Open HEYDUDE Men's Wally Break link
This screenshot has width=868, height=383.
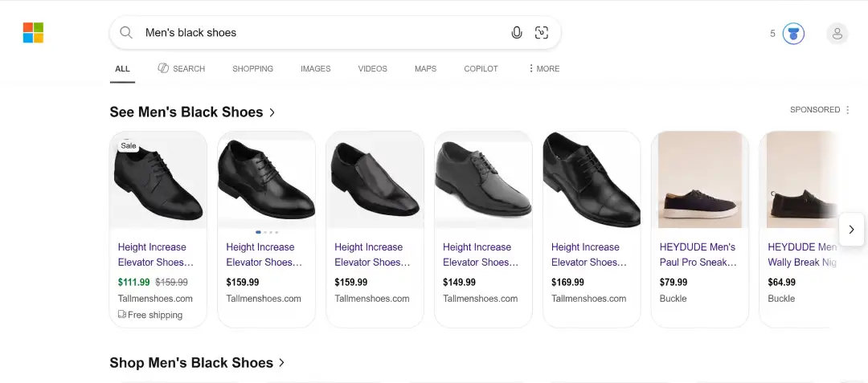(x=802, y=255)
